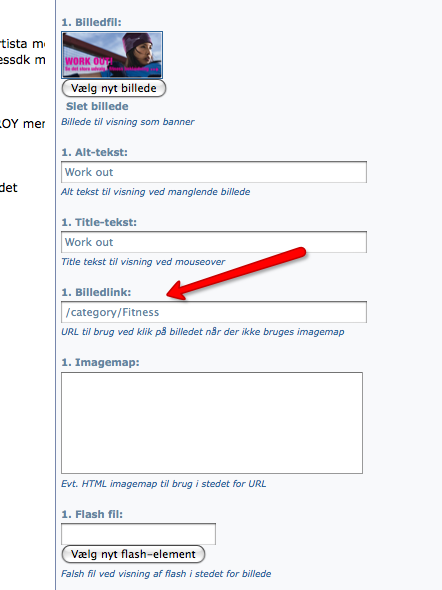442x590 pixels.
Task: Click the '1. Billedfil:' label
Action: (x=91, y=22)
